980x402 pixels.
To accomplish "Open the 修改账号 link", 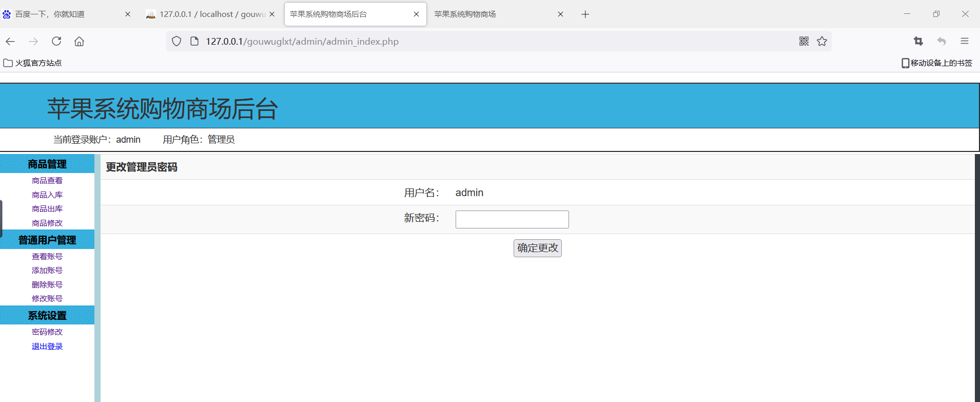I will point(47,299).
